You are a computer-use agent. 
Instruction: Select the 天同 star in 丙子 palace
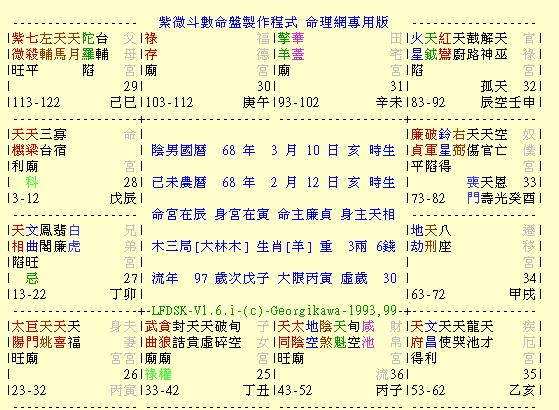pos(284,334)
